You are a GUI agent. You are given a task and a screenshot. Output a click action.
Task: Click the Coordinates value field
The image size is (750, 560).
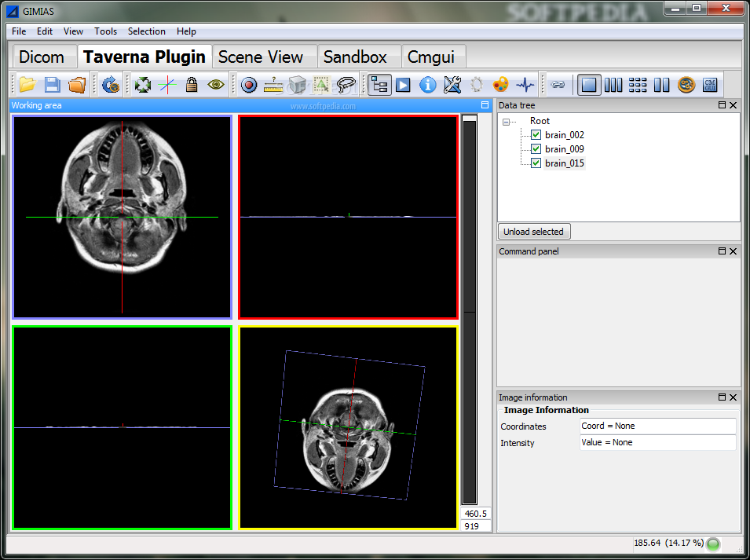click(657, 426)
